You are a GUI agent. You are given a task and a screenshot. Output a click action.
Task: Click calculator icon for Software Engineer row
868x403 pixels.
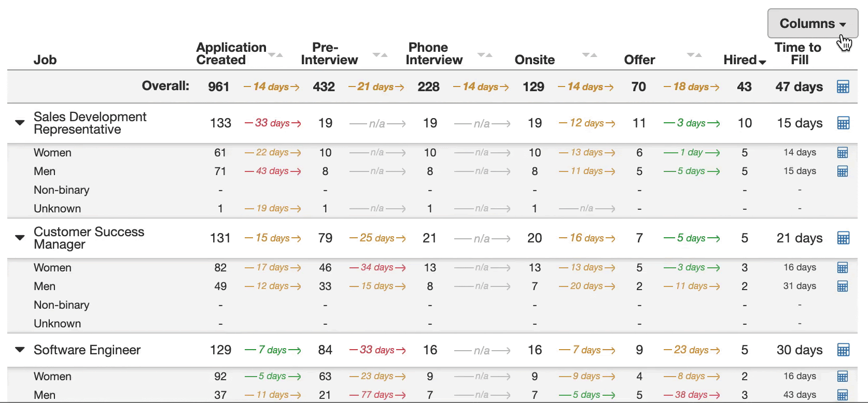[x=843, y=350]
